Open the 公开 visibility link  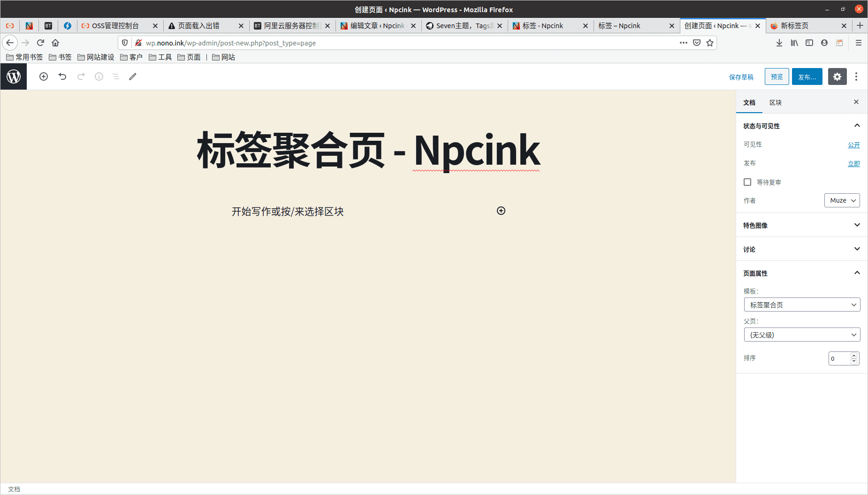[854, 145]
